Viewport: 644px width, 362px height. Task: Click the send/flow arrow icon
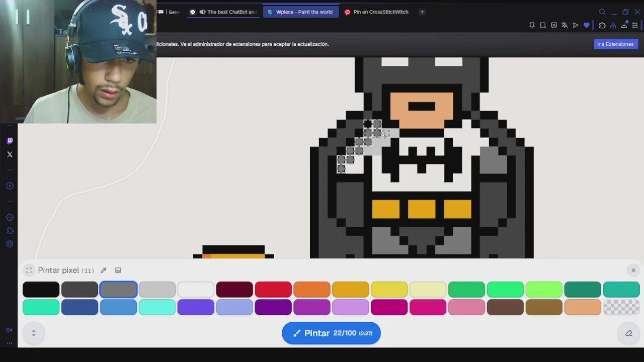[x=576, y=25]
